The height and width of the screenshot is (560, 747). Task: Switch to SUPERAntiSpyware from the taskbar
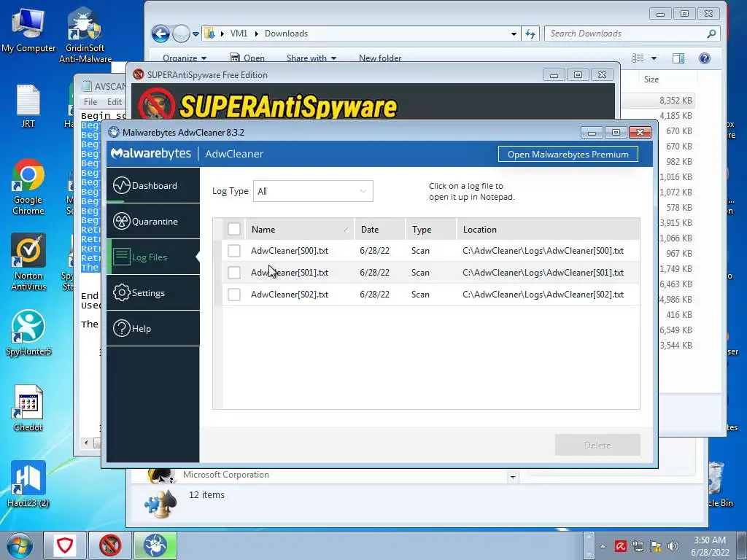tap(110, 545)
